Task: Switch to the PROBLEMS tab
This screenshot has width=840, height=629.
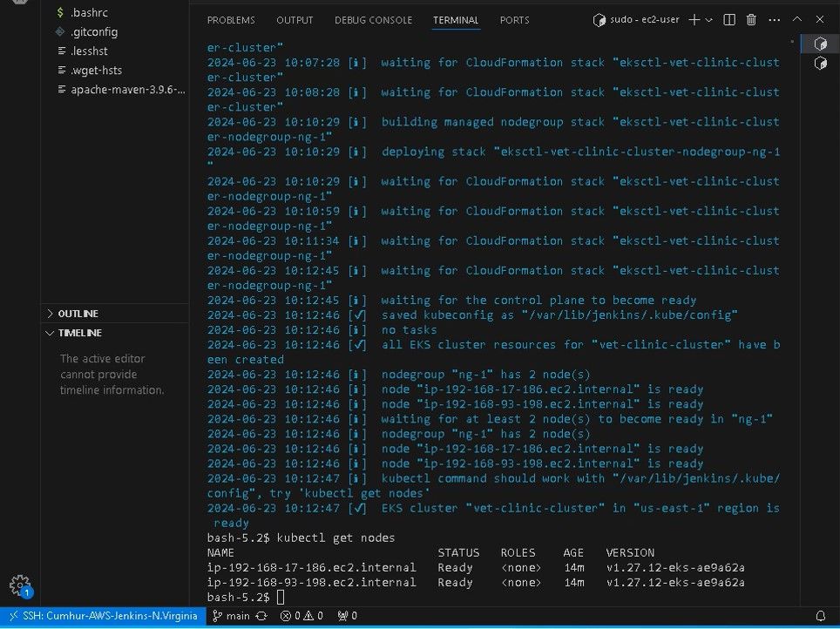Action: click(231, 20)
